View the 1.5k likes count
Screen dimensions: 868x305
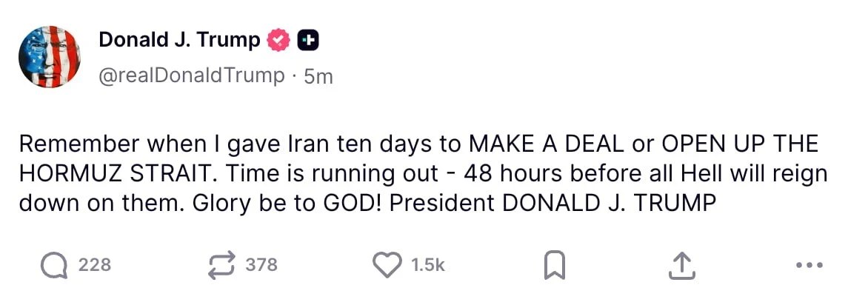[428, 264]
